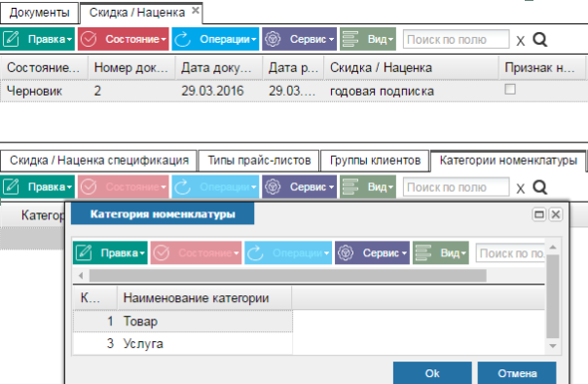Open the top Сервис dropdown arrow
This screenshot has width=588, height=384.
331,39
